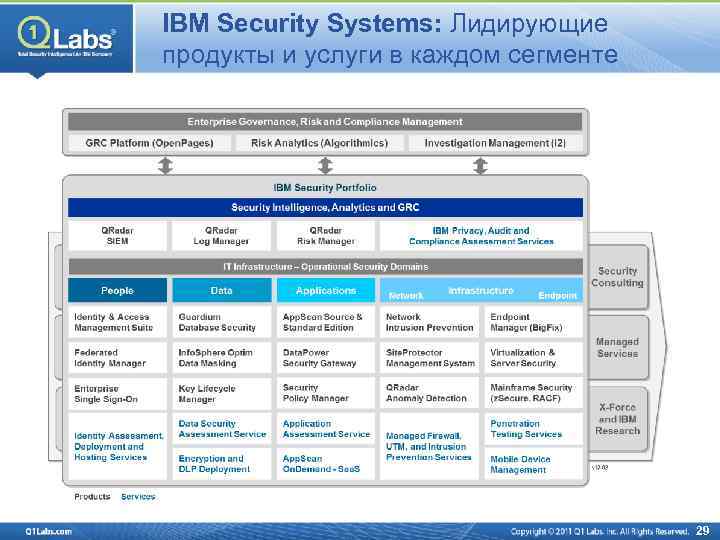Click the Network sub-label
The height and width of the screenshot is (540, 720).
click(405, 296)
